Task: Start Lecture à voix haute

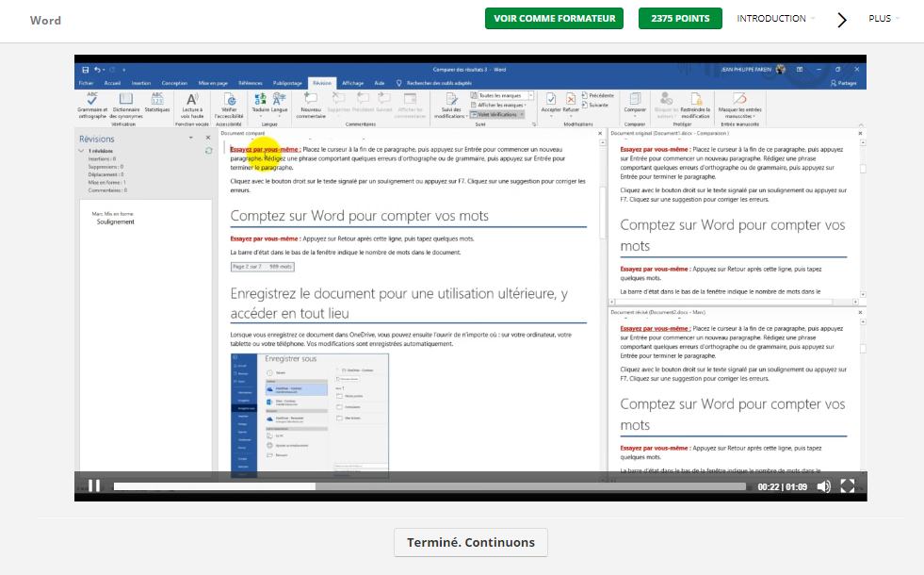Action: (192, 105)
